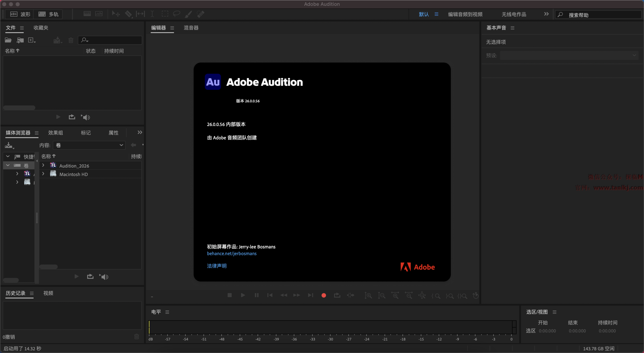Open the 预设 dropdown in Essential Sound
Image resolution: width=644 pixels, height=353 pixels.
coord(569,55)
